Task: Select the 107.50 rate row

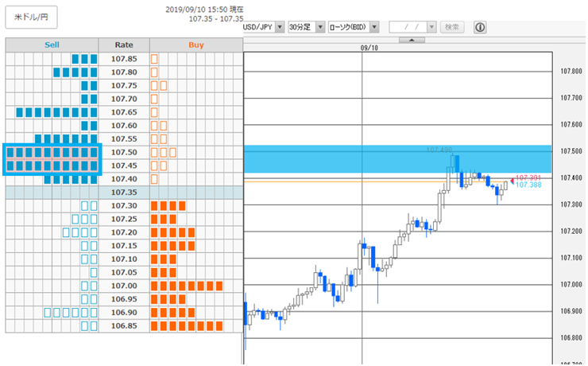Action: 124,152
